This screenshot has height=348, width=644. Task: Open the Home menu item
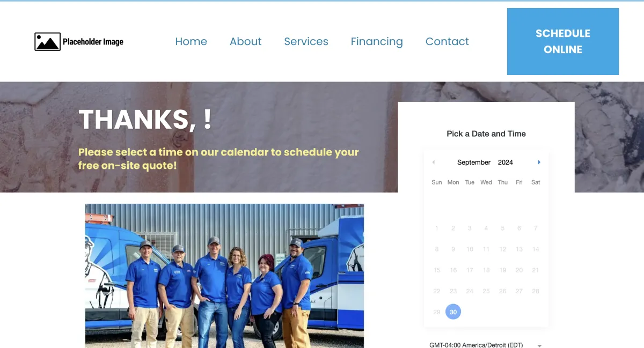191,42
